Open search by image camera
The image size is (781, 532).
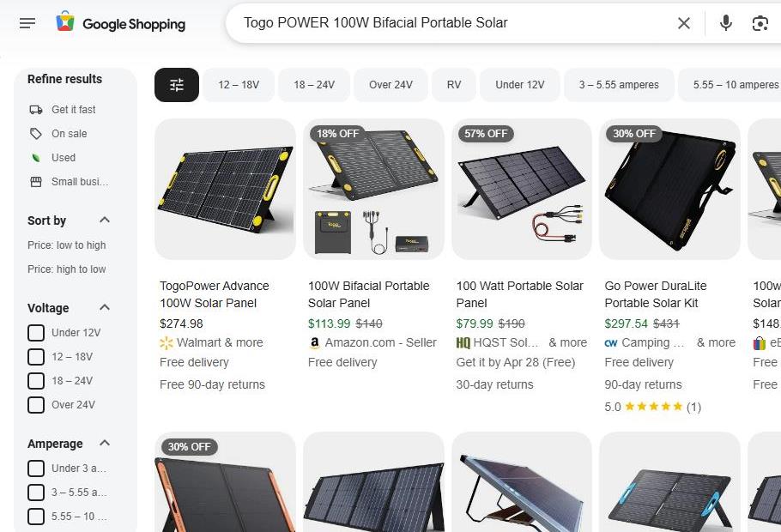coord(760,23)
